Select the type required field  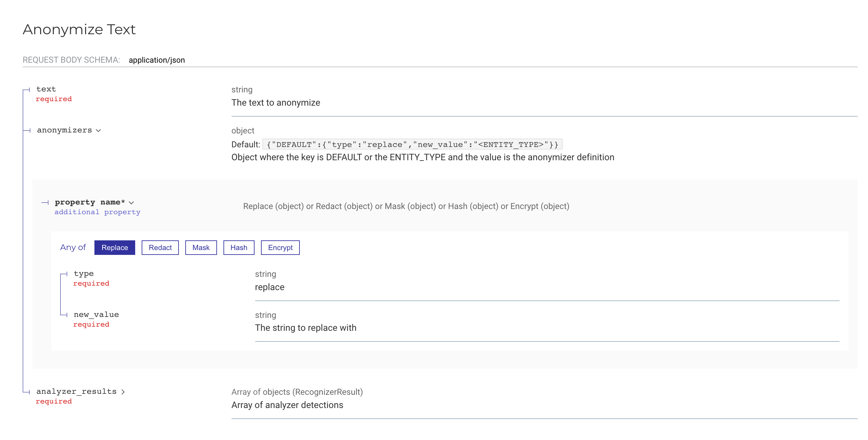click(x=83, y=273)
